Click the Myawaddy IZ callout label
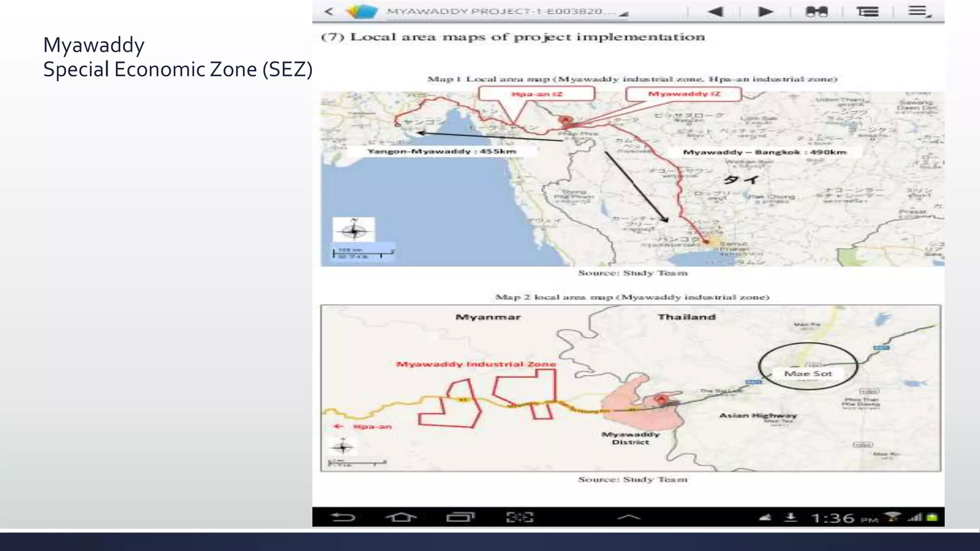980x551 pixels. point(684,94)
